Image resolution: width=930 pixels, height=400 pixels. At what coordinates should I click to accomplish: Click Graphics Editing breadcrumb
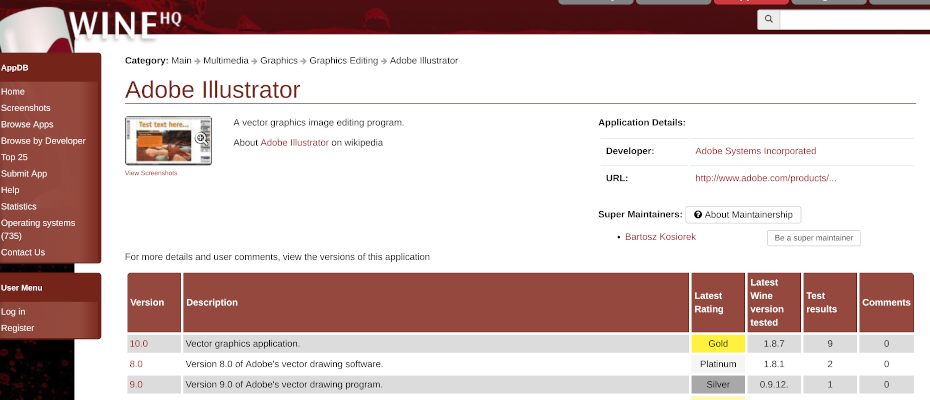[343, 61]
